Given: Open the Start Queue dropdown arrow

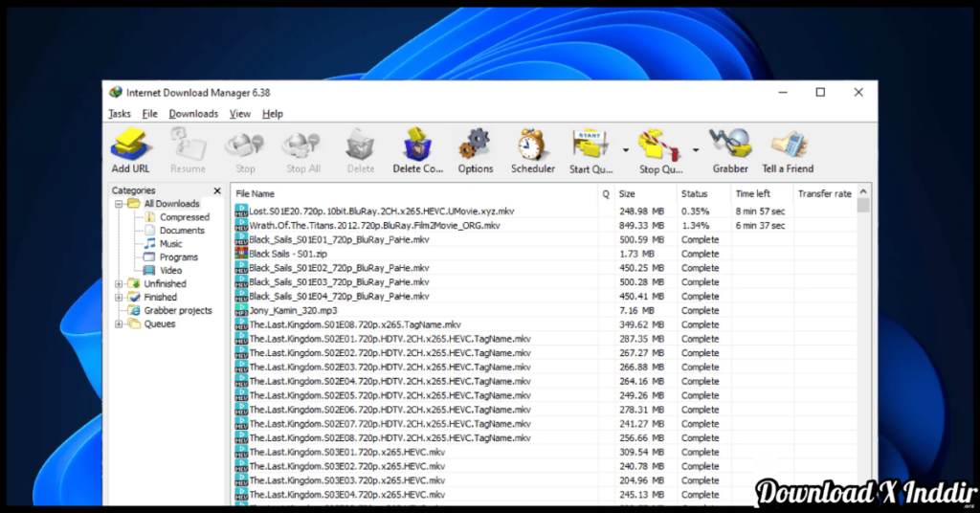Looking at the screenshot, I should tap(626, 150).
